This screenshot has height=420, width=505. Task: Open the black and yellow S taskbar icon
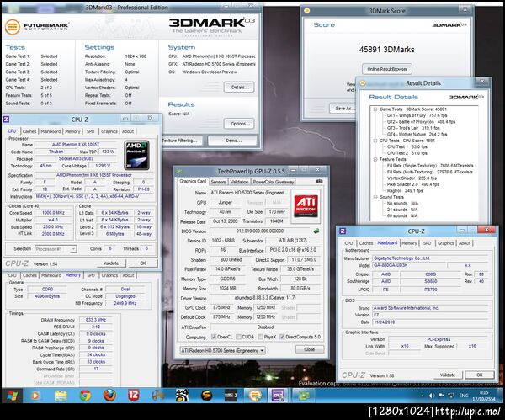[206, 396]
